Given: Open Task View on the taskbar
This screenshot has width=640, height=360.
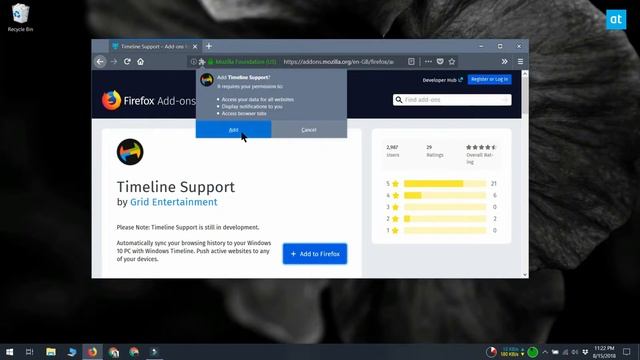Looking at the screenshot, I should (x=29, y=352).
